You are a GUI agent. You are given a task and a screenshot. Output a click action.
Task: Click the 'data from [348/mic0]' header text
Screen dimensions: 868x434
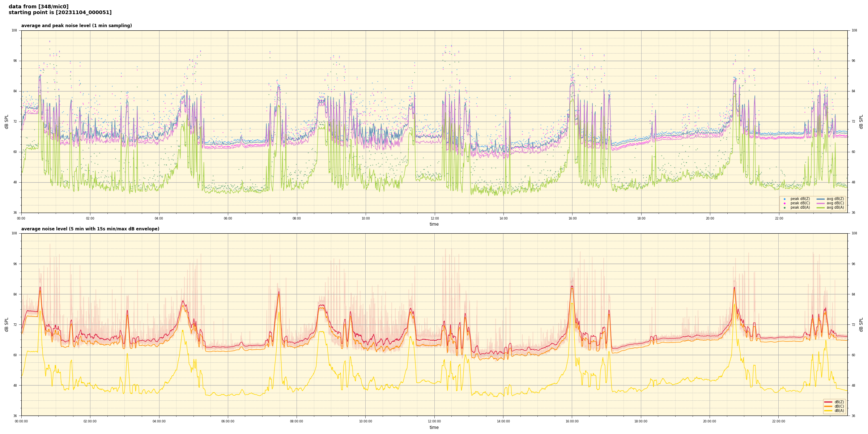[38, 7]
